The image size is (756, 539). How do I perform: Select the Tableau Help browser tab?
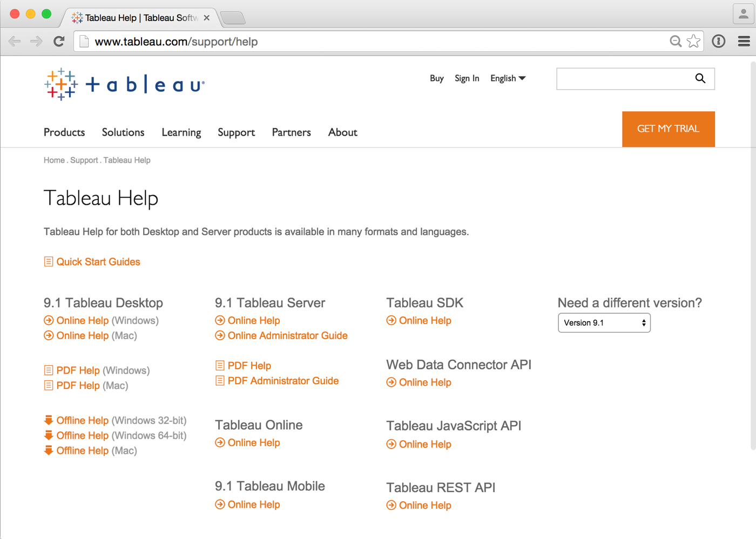point(140,18)
